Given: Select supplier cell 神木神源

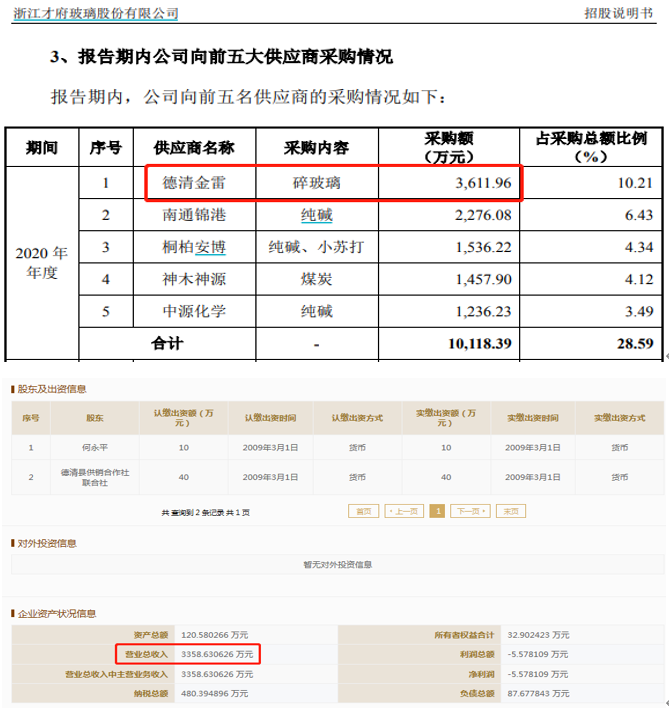Looking at the screenshot, I should [194, 279].
